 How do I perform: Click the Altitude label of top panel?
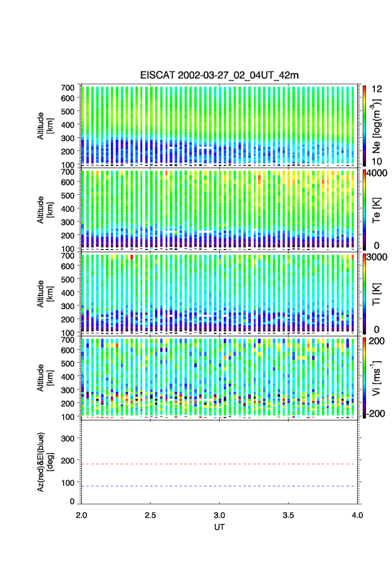coord(45,125)
